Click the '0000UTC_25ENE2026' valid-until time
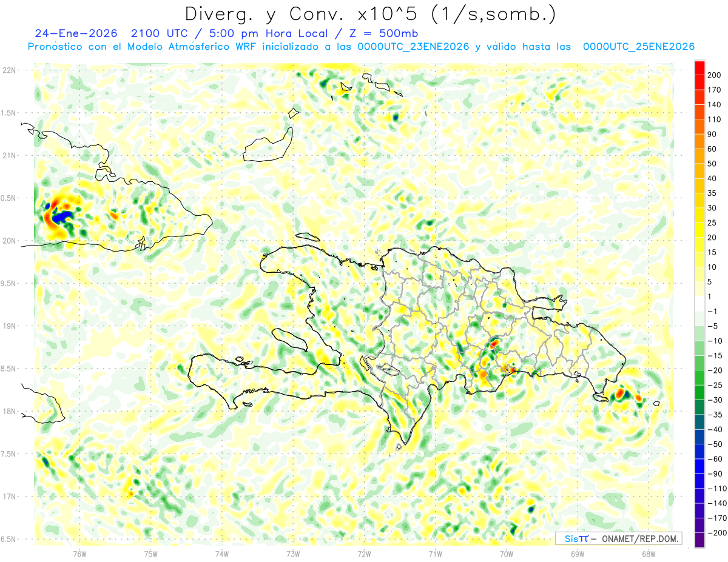This screenshot has width=728, height=562. pyautogui.click(x=639, y=47)
